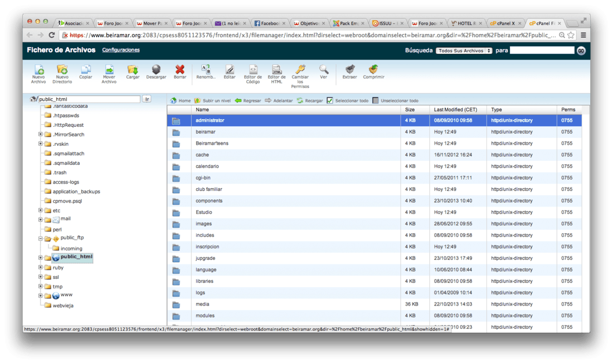Click Unseleccionar todo checkbox
Image resolution: width=613 pixels, height=364 pixels.
[x=375, y=100]
